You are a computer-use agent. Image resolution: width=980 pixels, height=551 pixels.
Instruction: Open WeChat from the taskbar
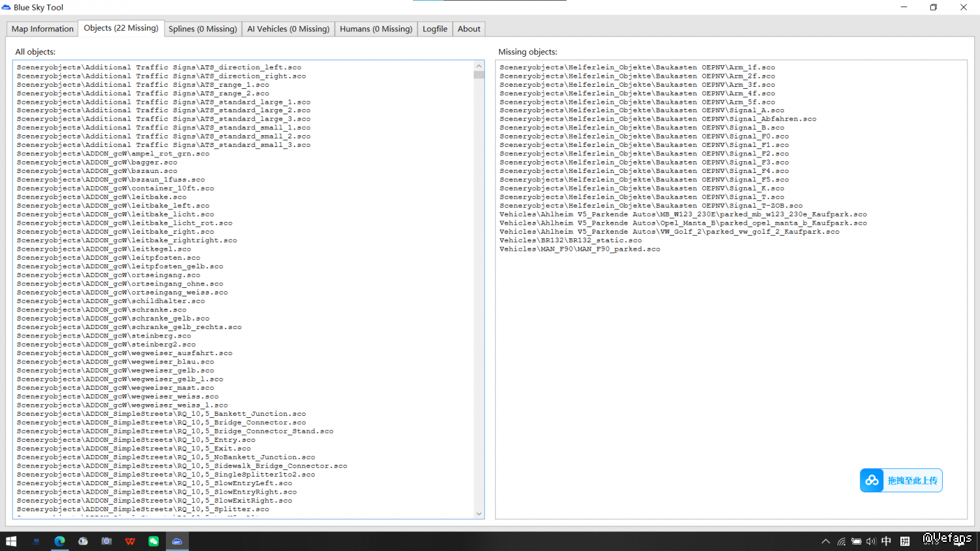154,541
